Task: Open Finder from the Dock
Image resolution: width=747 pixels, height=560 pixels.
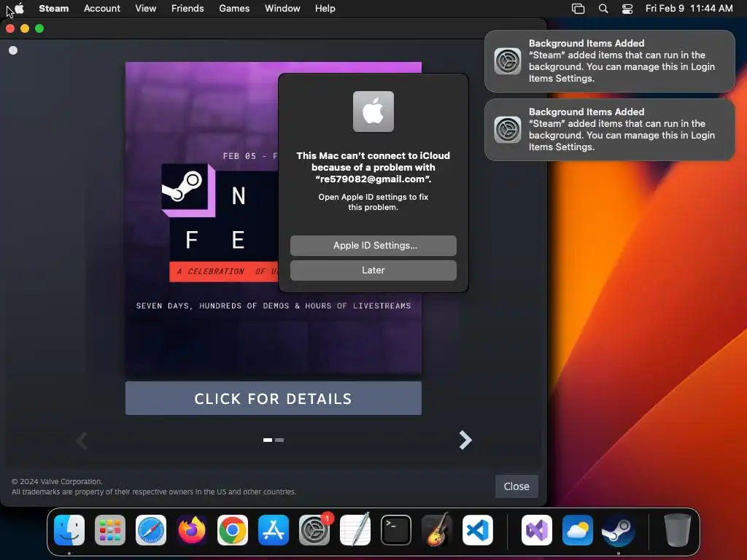Action: click(69, 530)
